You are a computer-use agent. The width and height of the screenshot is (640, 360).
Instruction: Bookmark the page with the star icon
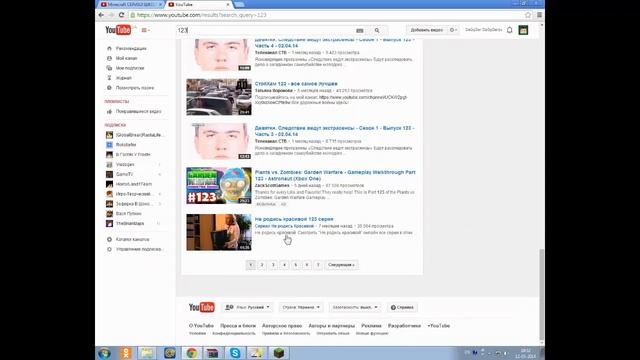click(528, 15)
